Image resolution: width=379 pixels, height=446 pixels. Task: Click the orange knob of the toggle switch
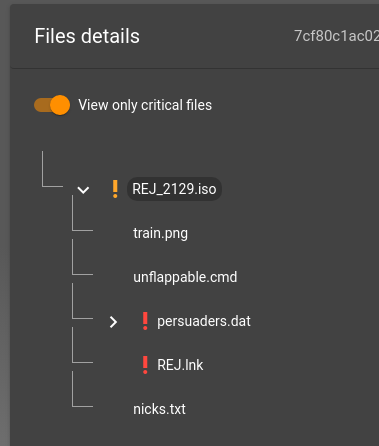60,105
